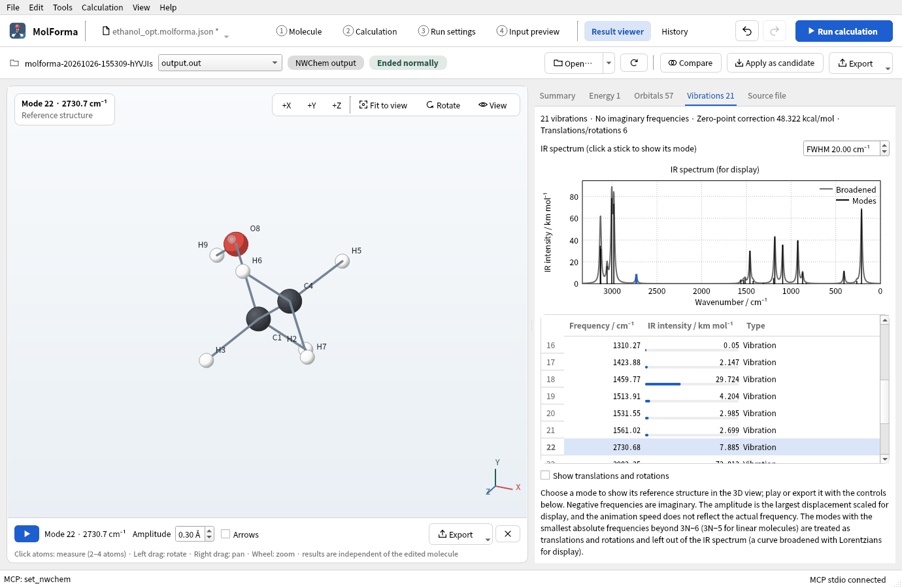The image size is (902, 588).
Task: Select the O8 oxygen atom
Action: [235, 244]
